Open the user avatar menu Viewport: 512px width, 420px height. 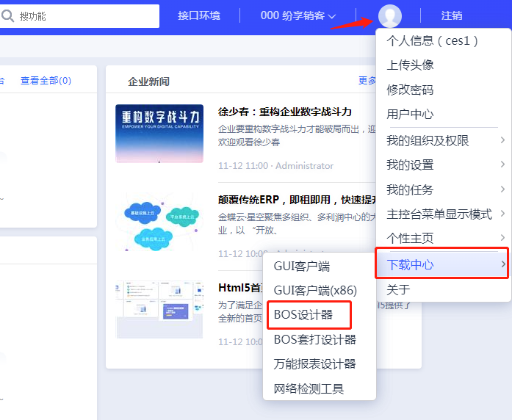(x=389, y=16)
